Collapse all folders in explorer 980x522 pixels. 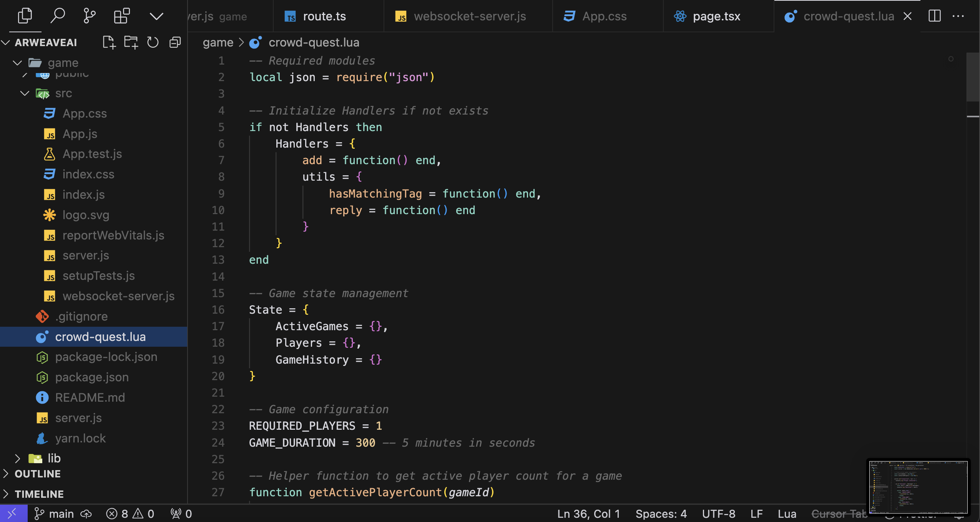click(175, 42)
